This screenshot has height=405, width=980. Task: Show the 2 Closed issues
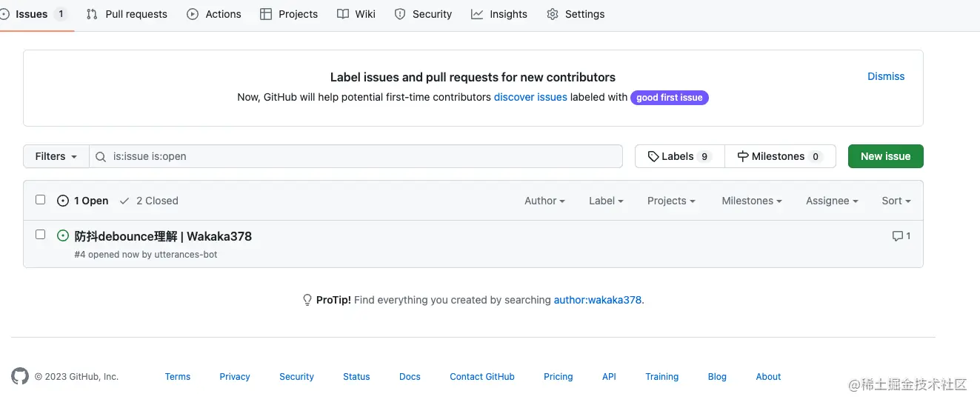[149, 201]
